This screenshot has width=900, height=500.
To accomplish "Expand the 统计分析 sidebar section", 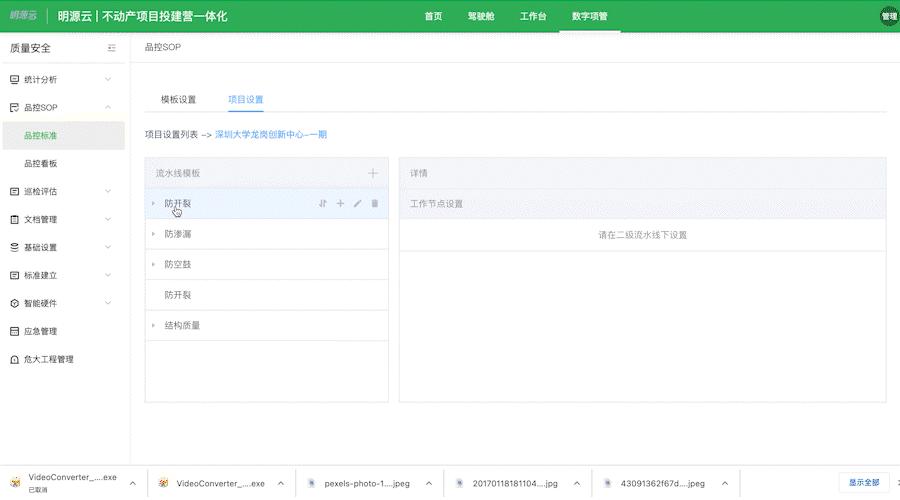I will tap(107, 79).
